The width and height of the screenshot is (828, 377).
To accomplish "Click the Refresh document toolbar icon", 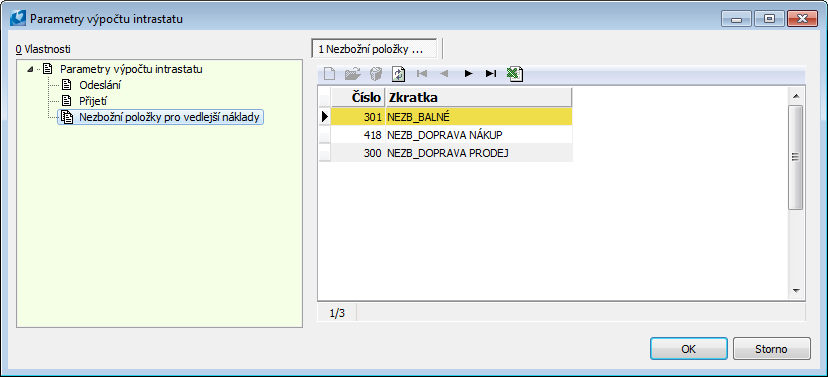I will (x=398, y=74).
